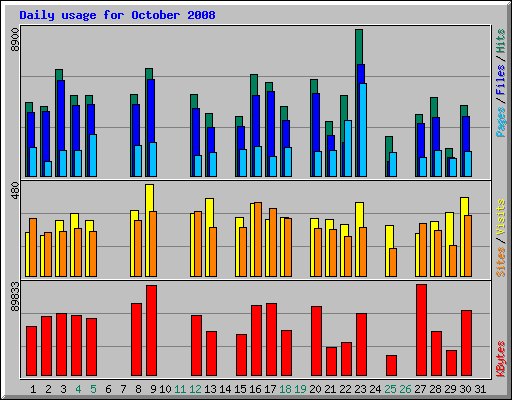
Task: Select day label 22 on the x-axis
Action: (x=345, y=389)
